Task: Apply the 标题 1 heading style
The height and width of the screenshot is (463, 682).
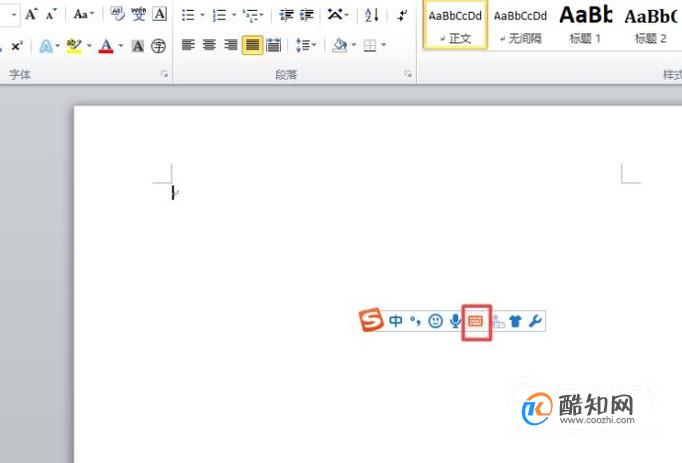Action: point(585,25)
